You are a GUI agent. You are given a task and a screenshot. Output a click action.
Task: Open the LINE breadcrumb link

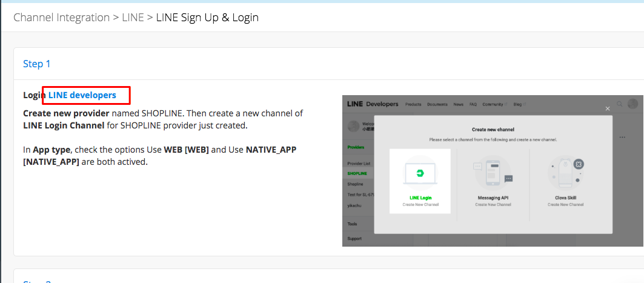[x=133, y=18]
